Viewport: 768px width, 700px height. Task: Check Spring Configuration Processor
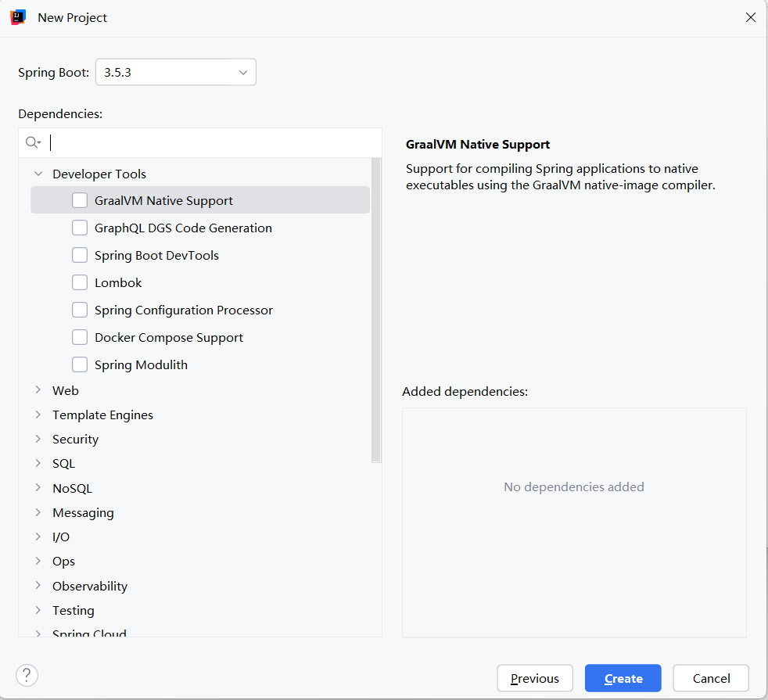80,310
